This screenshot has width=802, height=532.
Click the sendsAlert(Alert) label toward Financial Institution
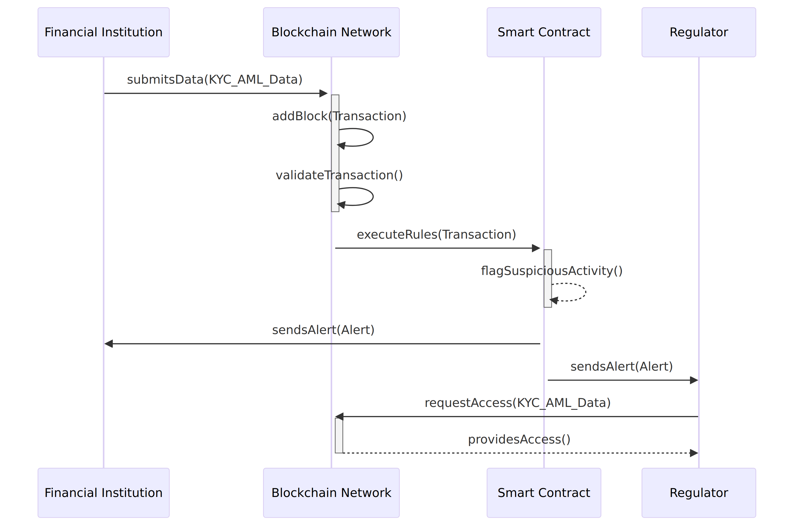pos(323,330)
